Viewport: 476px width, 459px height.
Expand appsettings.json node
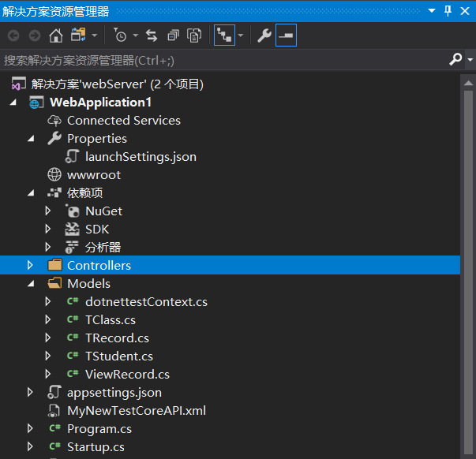tap(30, 392)
